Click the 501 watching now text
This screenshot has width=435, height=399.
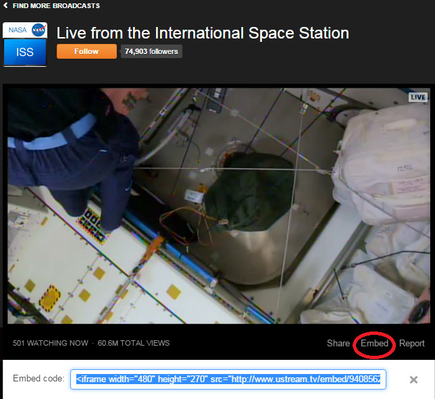50,343
